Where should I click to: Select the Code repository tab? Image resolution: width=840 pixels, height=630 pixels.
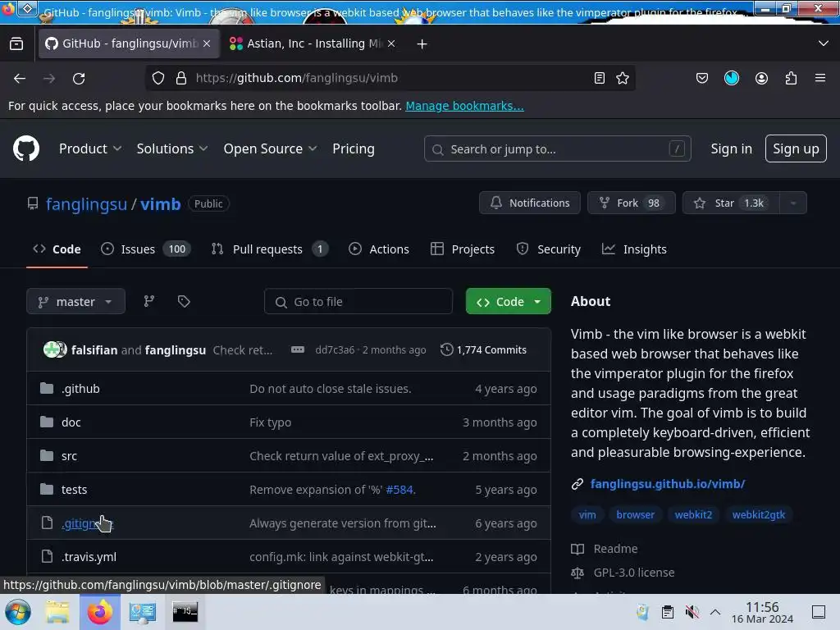pyautogui.click(x=57, y=249)
